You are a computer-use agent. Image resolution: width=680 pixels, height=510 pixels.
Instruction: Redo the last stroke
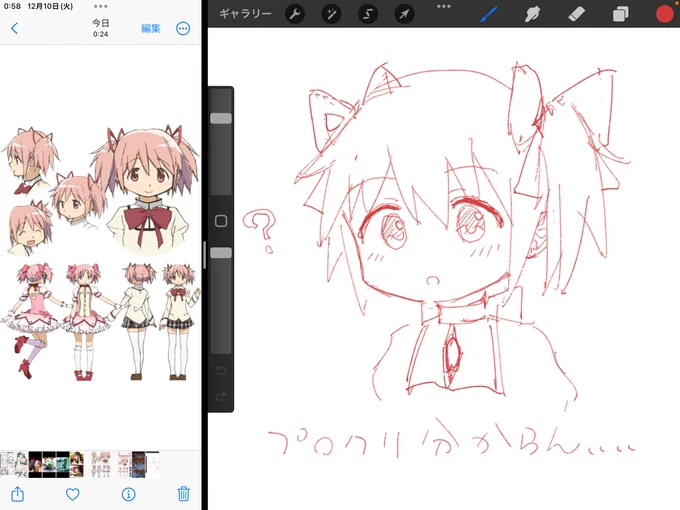(x=221, y=396)
